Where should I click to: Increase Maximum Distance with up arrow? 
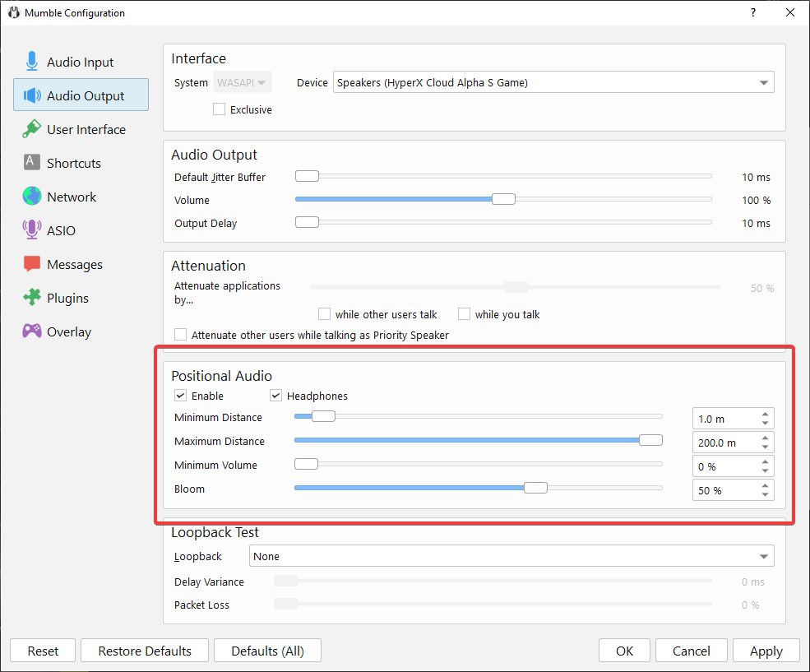765,438
